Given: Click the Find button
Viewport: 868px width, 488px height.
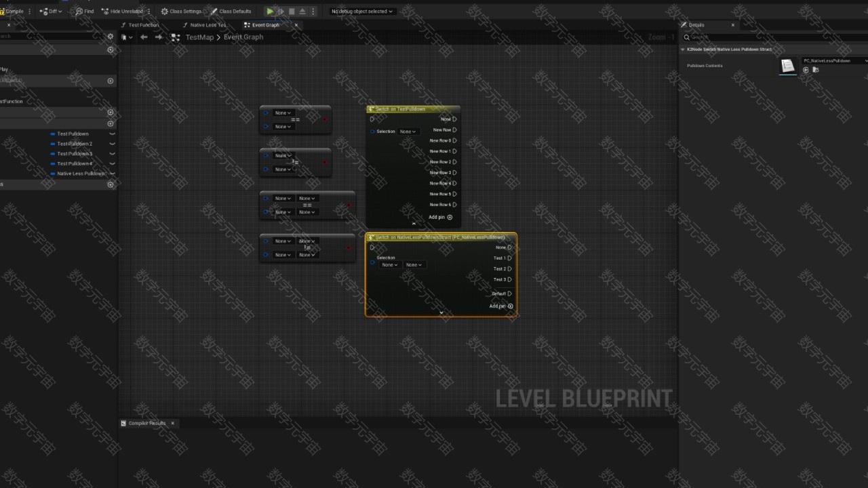Looking at the screenshot, I should click(85, 11).
